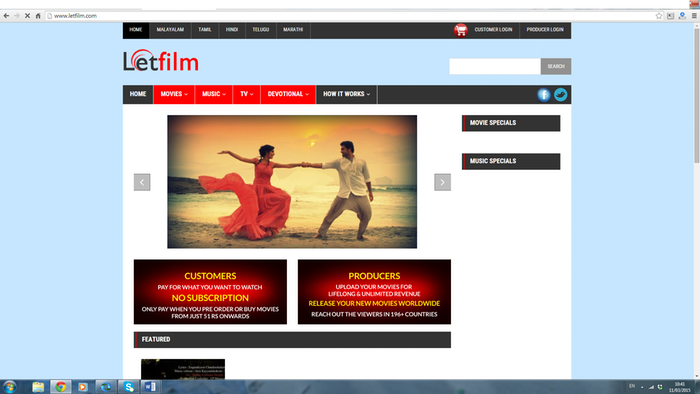Visit the Letfilm Twitter page icon
The height and width of the screenshot is (394, 700).
point(560,95)
